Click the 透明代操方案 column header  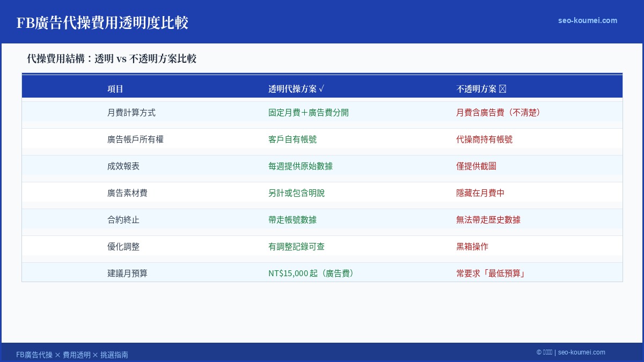[296, 89]
